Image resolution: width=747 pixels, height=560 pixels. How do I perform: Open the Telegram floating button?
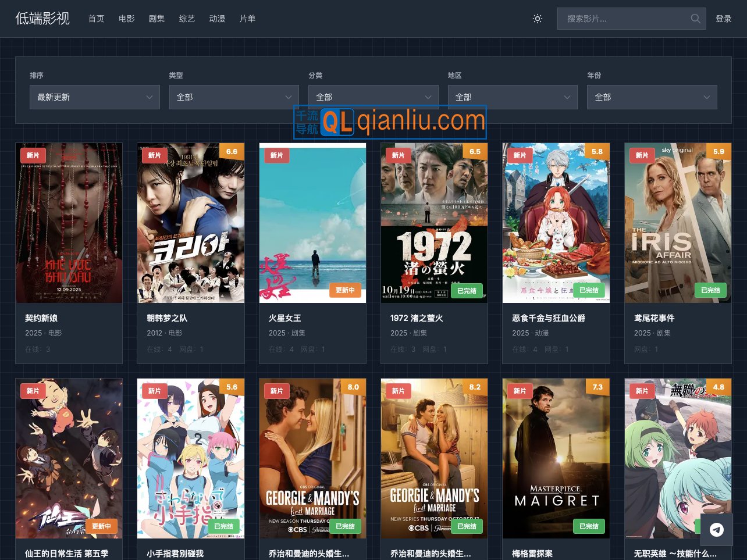[x=716, y=530]
